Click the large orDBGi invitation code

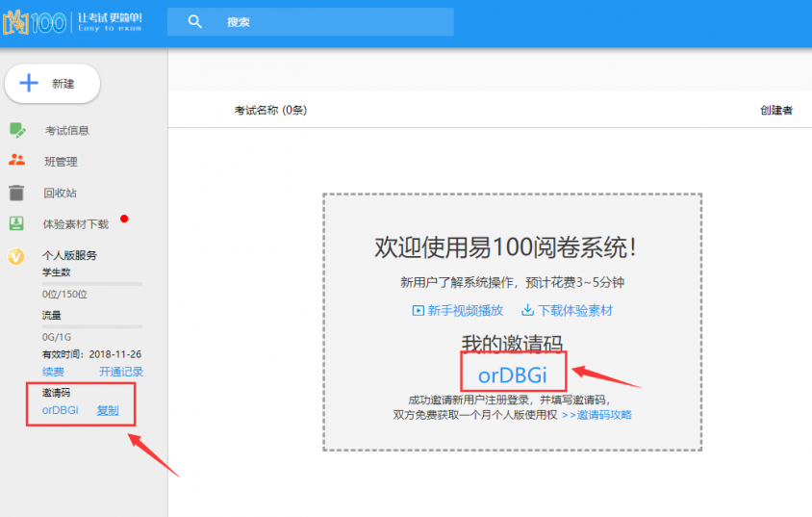click(x=513, y=375)
